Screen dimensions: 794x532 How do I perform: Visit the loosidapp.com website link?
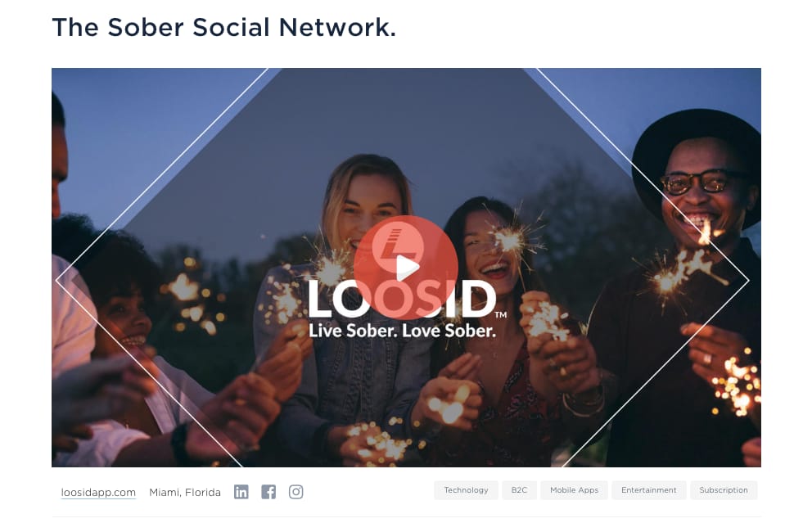(x=98, y=492)
